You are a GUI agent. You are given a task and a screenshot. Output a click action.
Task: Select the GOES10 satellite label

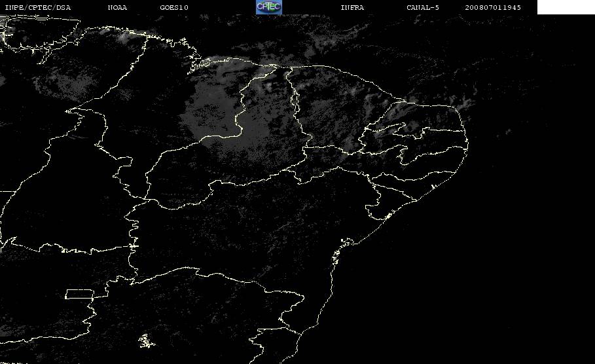point(174,7)
